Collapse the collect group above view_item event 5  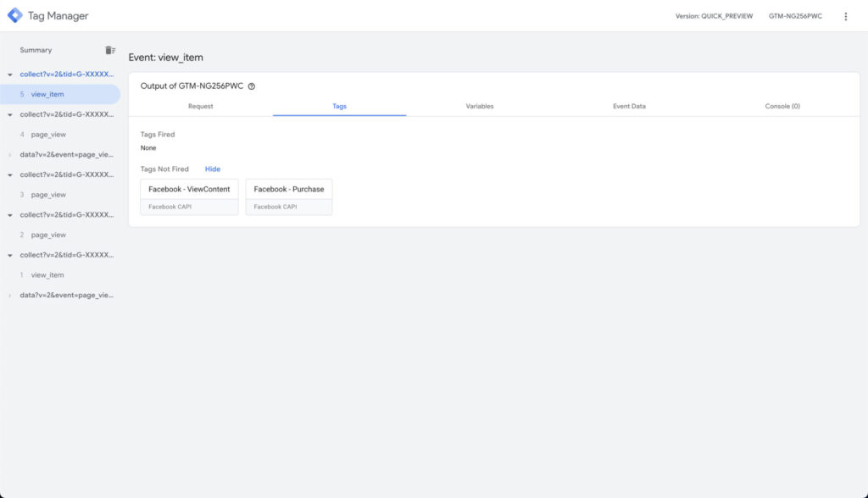tap(9, 75)
